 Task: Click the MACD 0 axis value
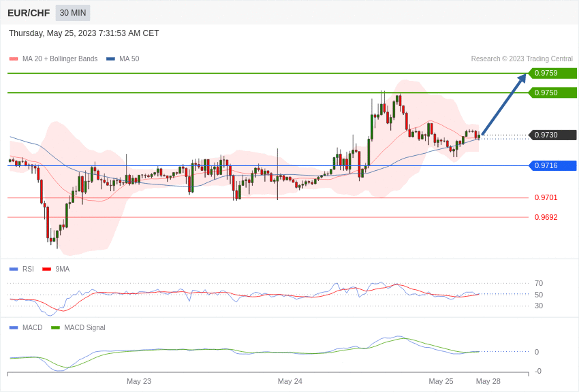(x=537, y=352)
